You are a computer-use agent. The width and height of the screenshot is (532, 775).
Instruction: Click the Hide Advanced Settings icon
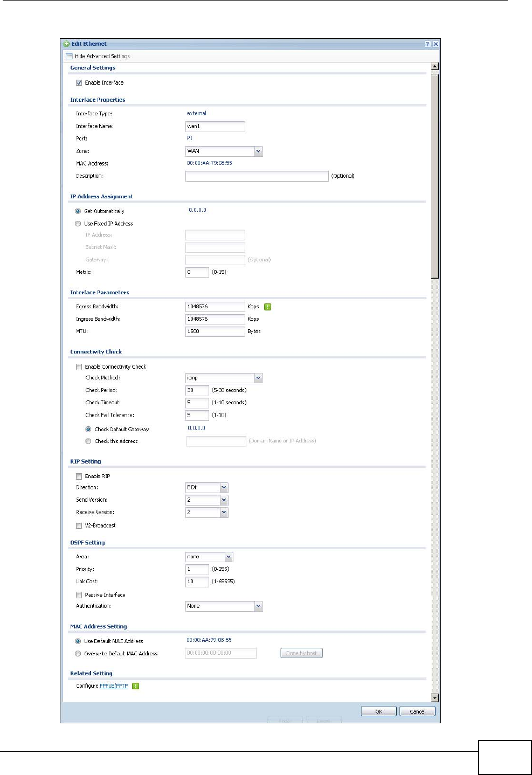[x=68, y=56]
